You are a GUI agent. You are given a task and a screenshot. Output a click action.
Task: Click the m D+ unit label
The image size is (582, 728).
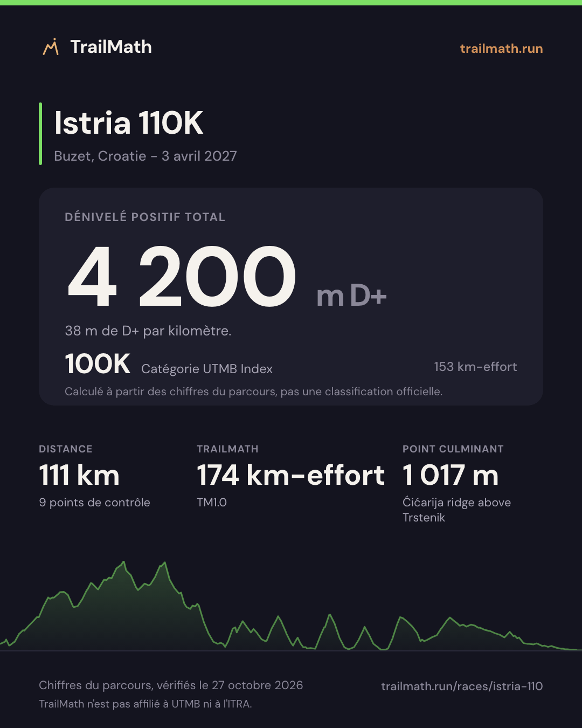pyautogui.click(x=351, y=296)
